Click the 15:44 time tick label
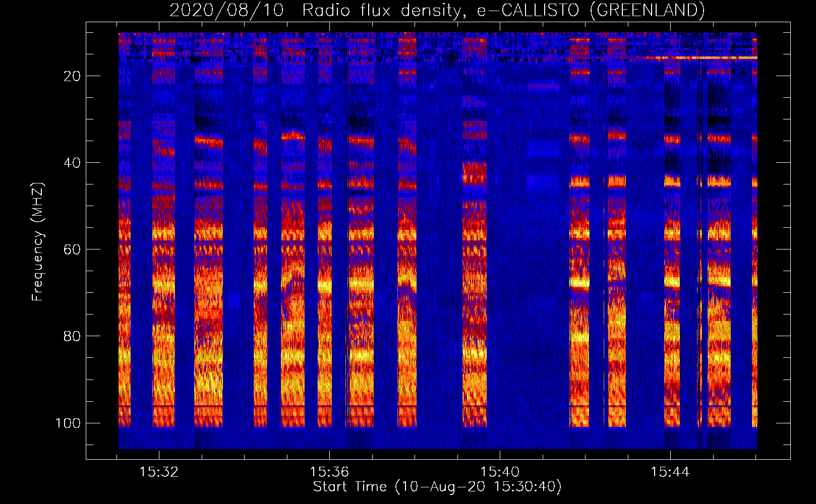 tap(670, 472)
